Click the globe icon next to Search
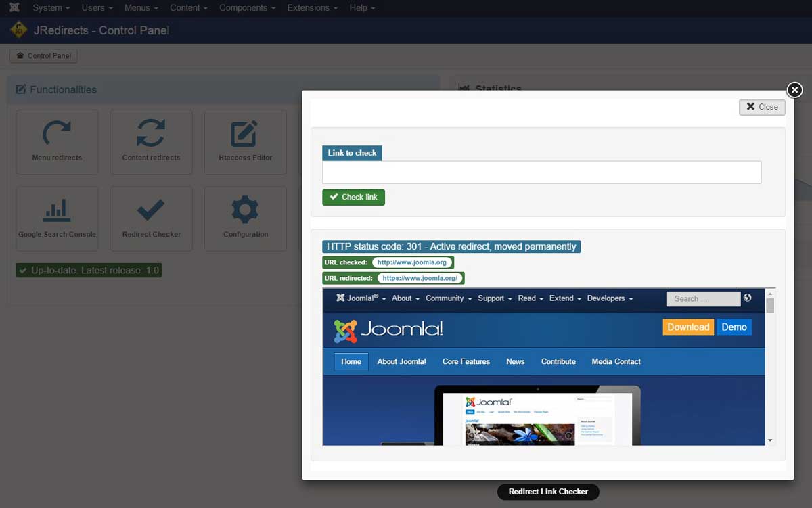812x508 pixels. (x=747, y=298)
